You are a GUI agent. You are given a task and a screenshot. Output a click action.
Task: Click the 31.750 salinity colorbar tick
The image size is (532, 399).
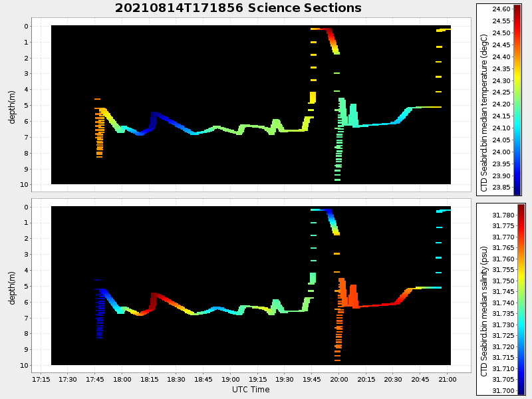(x=503, y=281)
